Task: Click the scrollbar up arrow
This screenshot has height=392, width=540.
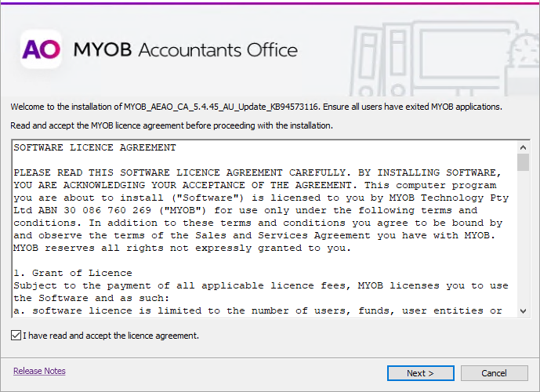Action: tap(523, 147)
